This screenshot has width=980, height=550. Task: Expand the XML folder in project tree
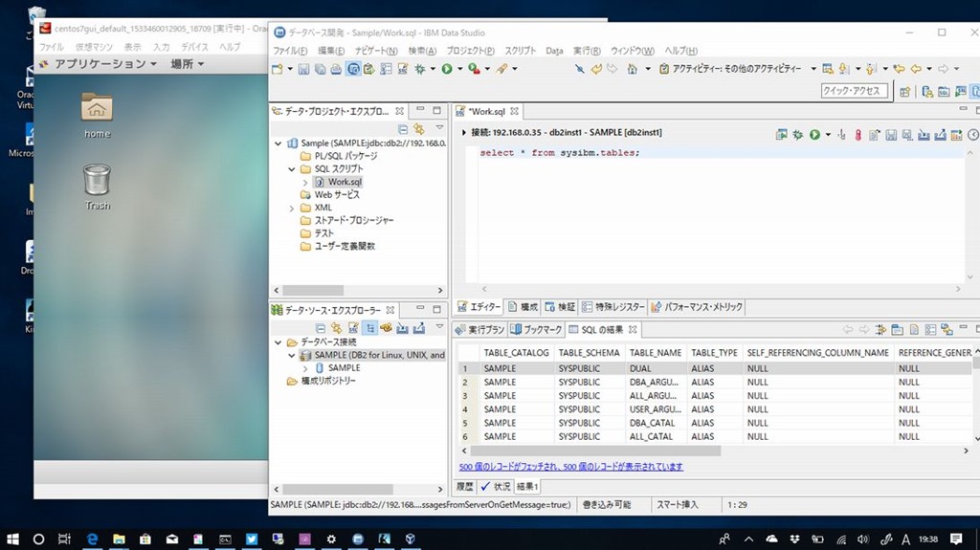[293, 208]
